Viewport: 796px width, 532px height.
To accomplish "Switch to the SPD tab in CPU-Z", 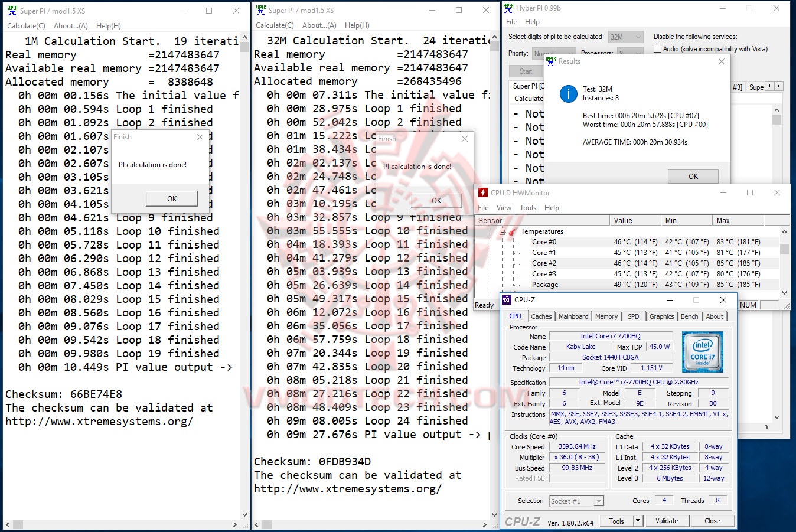I will coord(634,316).
